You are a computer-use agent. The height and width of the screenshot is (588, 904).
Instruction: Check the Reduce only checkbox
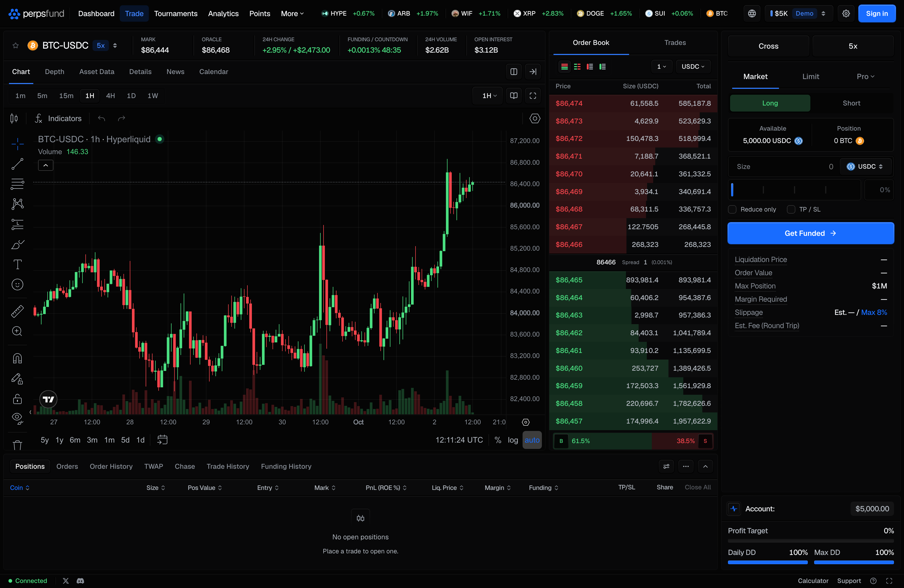(x=732, y=210)
